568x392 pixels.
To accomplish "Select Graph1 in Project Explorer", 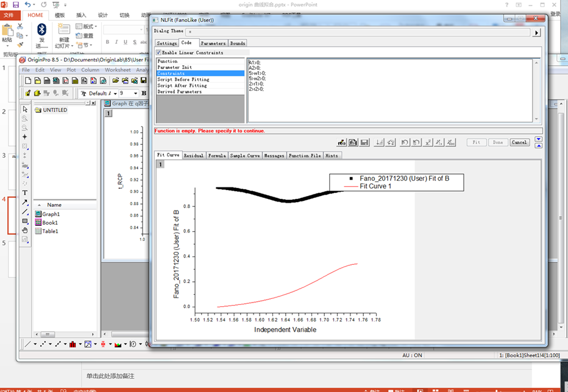I will point(48,214).
